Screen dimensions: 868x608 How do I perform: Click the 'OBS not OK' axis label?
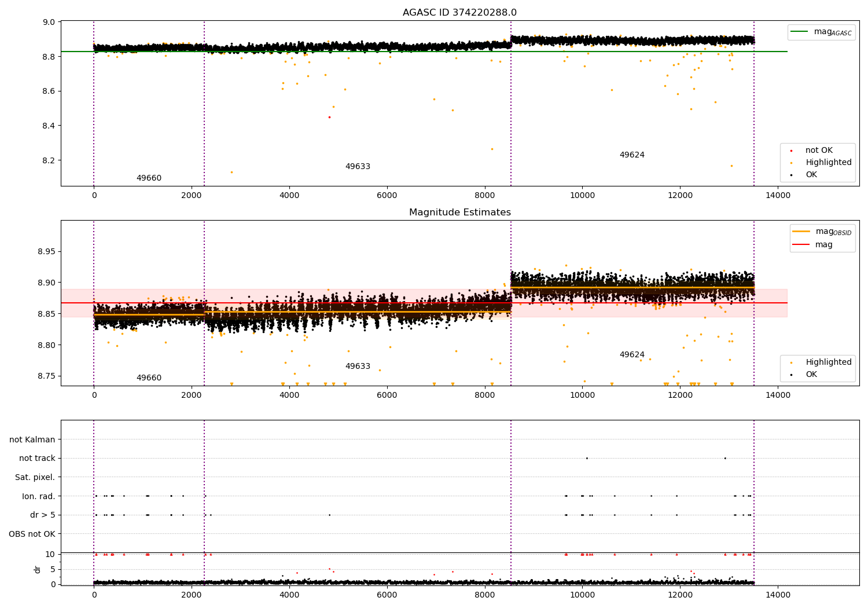pos(32,534)
